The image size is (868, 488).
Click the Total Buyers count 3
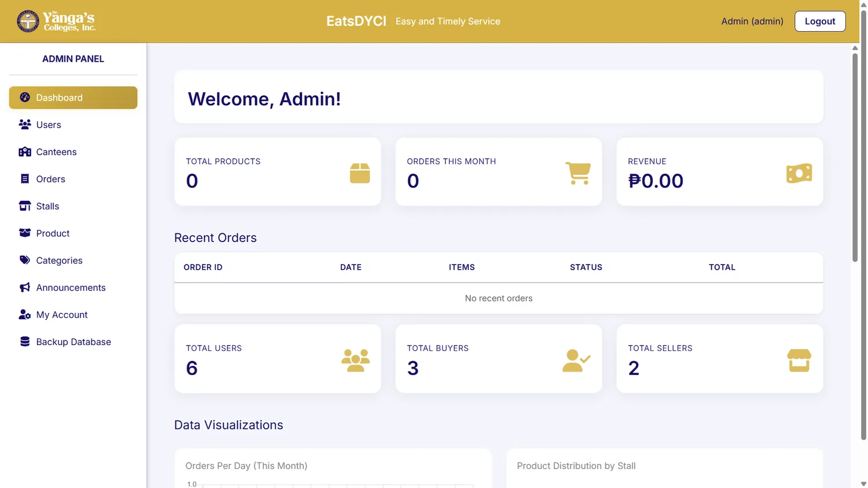pos(413,368)
